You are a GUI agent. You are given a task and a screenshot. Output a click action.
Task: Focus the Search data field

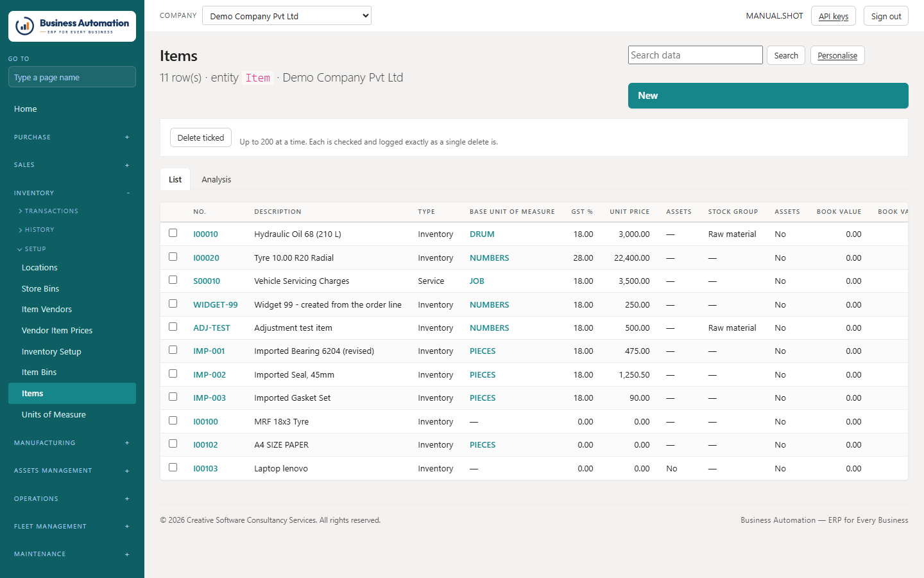coord(696,55)
